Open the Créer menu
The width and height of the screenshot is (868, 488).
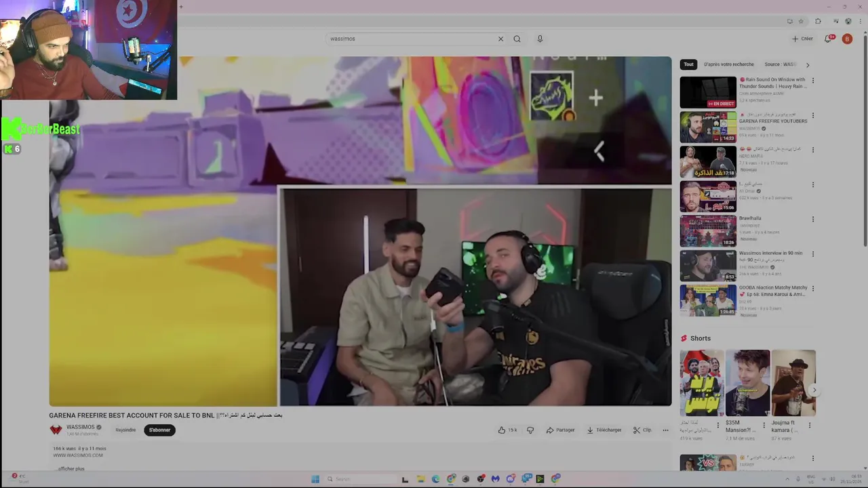click(x=802, y=39)
